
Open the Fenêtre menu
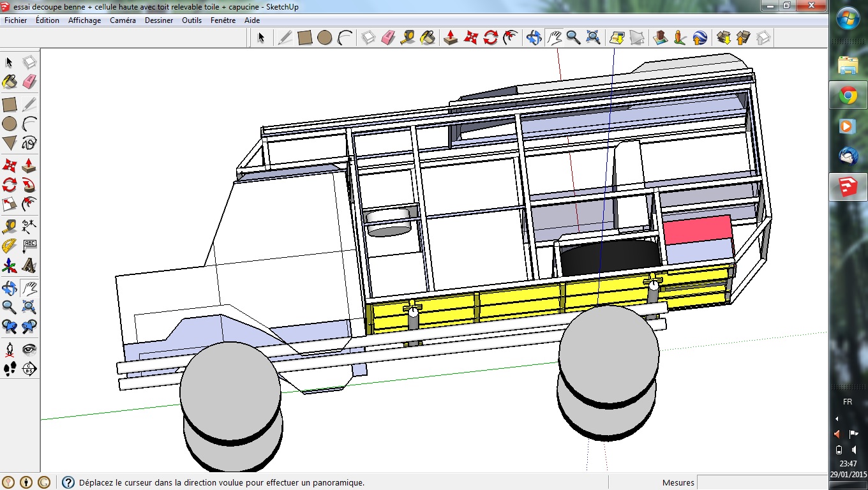[x=223, y=20]
